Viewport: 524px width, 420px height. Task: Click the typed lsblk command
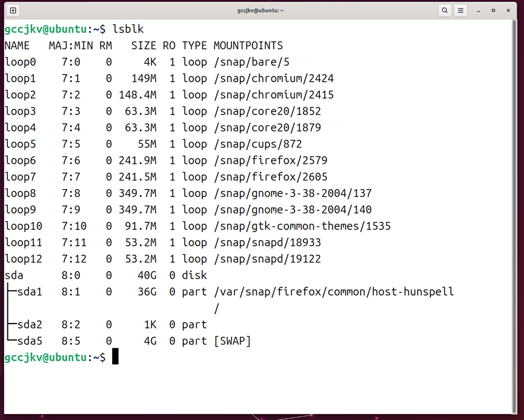pyautogui.click(x=128, y=29)
